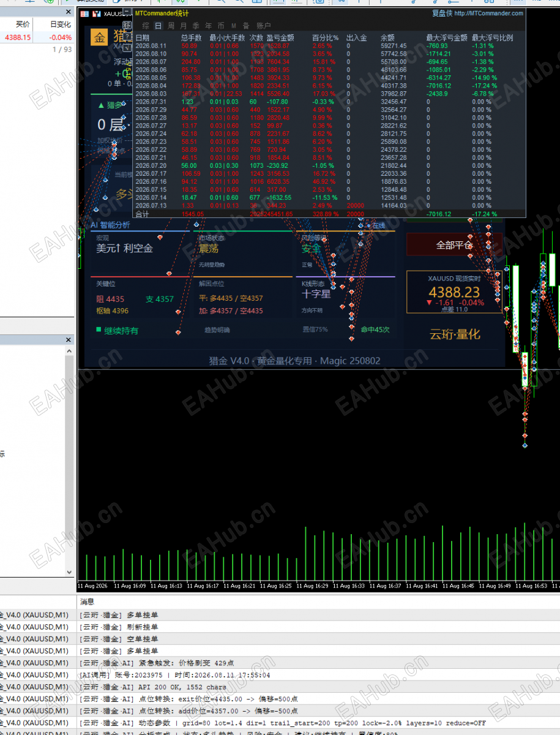
Task: Click the 猎金 V4.0 Magic 250802 footer
Action: [294, 361]
